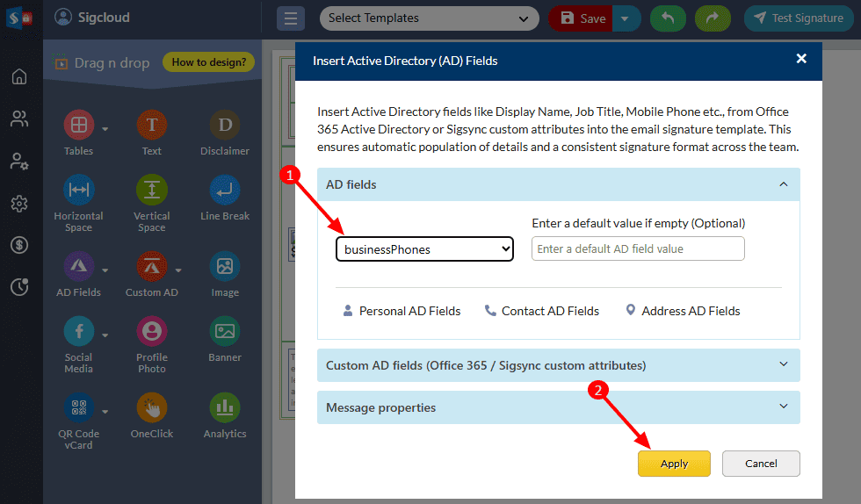
Task: Add a Line Break element
Action: pos(225,190)
